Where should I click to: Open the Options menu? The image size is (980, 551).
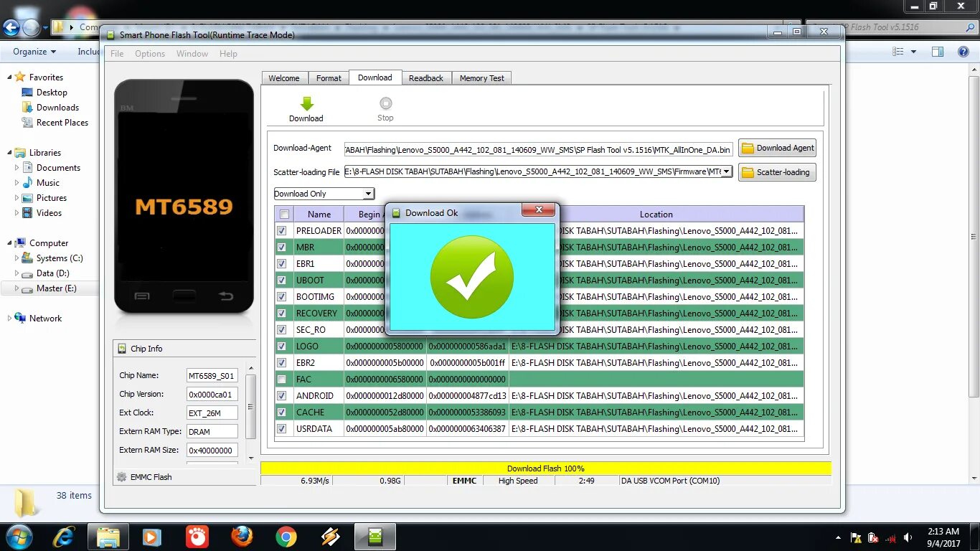pos(150,53)
